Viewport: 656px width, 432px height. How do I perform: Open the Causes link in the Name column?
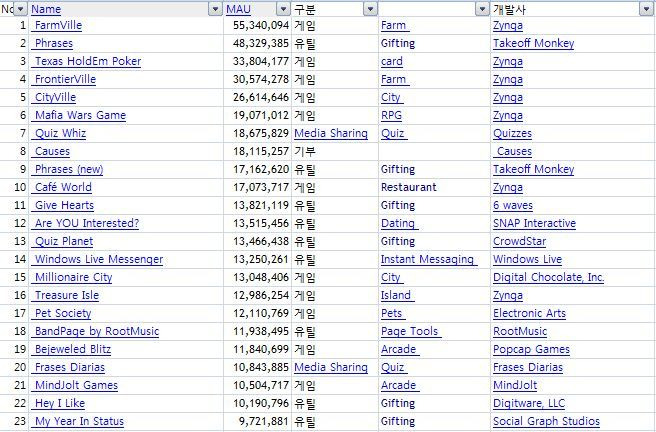pyautogui.click(x=52, y=151)
